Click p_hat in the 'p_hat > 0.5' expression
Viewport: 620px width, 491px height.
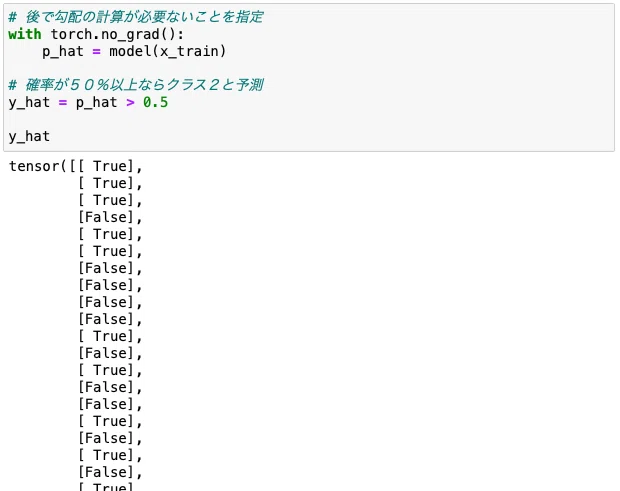click(x=96, y=103)
